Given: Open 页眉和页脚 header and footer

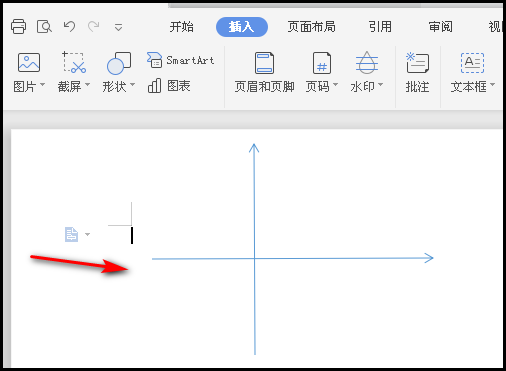Looking at the screenshot, I should tap(264, 73).
